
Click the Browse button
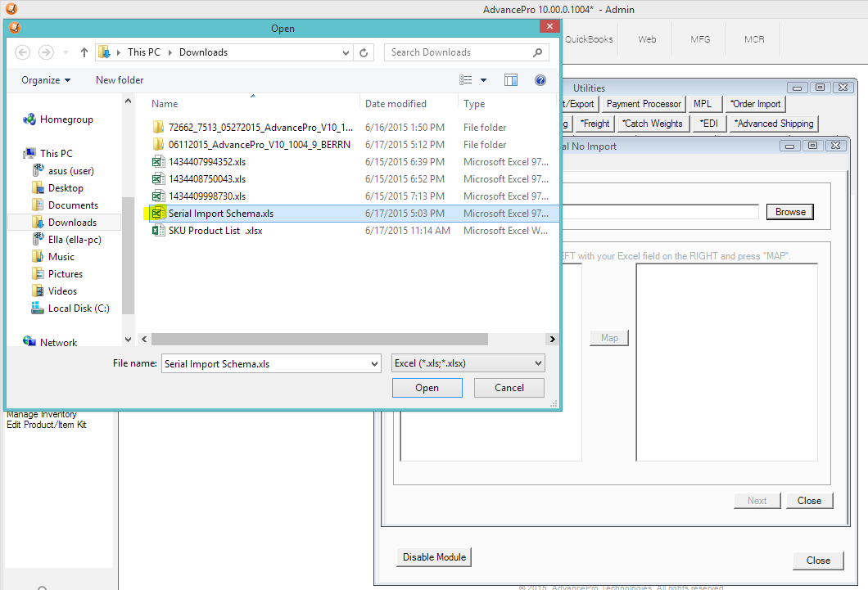coord(790,212)
